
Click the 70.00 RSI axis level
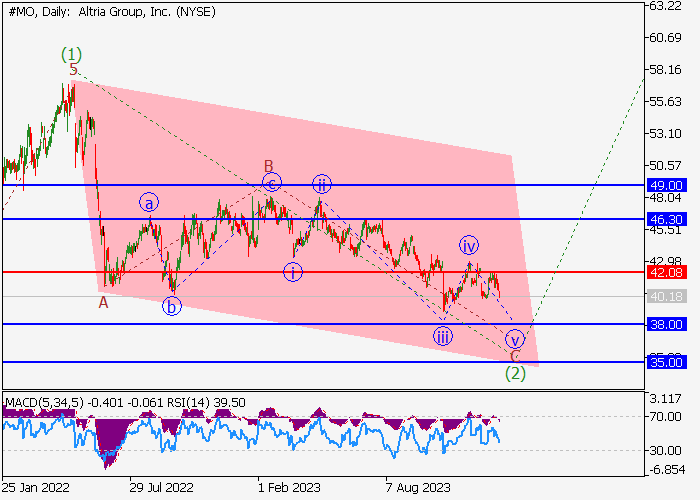coord(665,417)
